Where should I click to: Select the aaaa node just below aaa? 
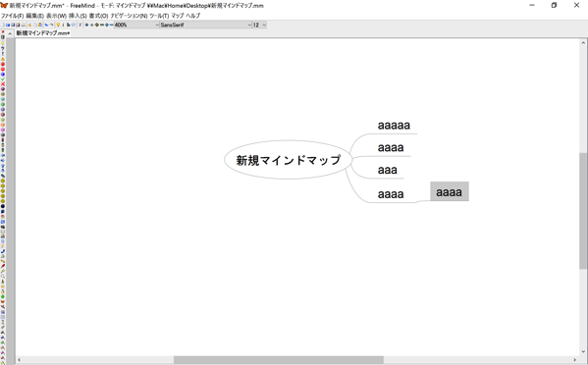391,194
